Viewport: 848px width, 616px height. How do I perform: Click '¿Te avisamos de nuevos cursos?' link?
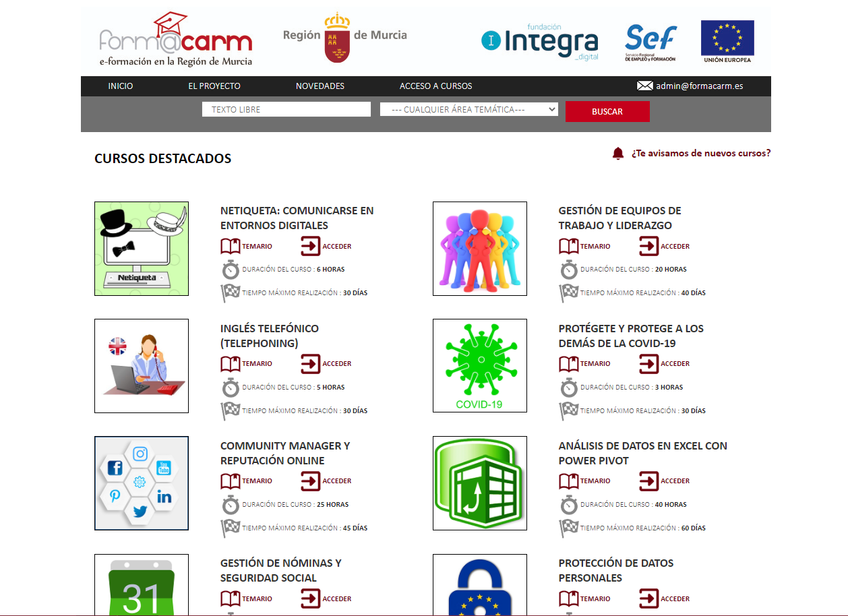coord(701,153)
